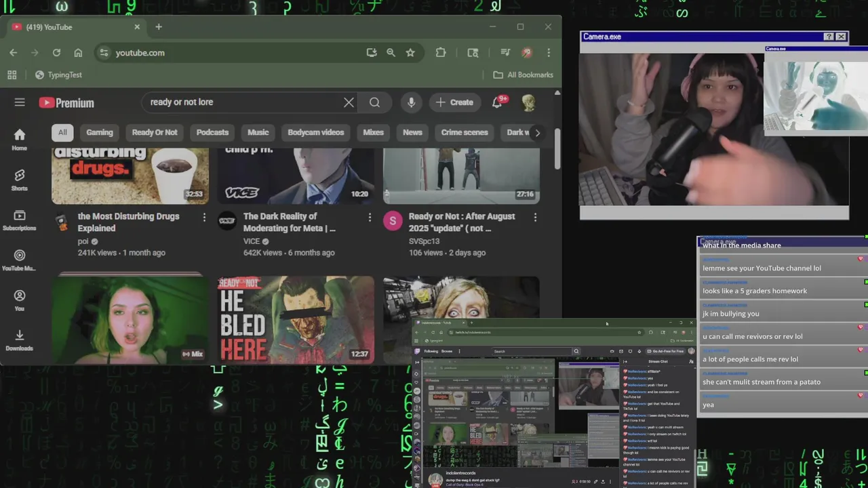This screenshot has height=488, width=868.
Task: Click the YouTube page scrollbar
Action: click(557, 149)
